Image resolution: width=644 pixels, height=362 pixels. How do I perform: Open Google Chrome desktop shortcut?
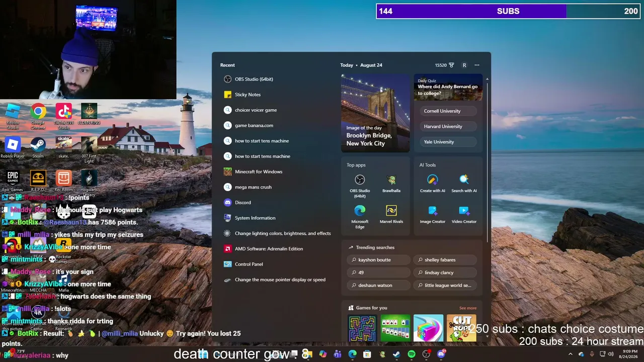coord(38,116)
